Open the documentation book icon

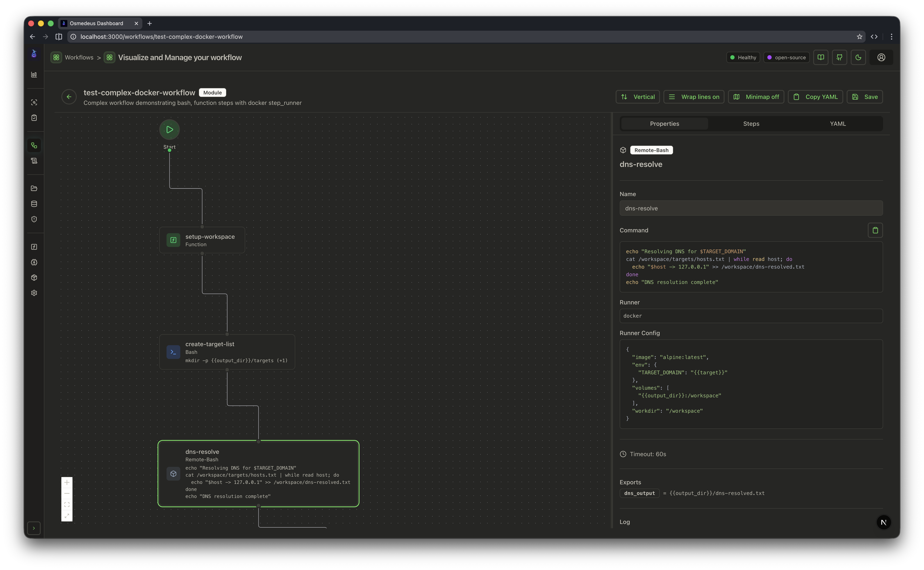(x=821, y=57)
